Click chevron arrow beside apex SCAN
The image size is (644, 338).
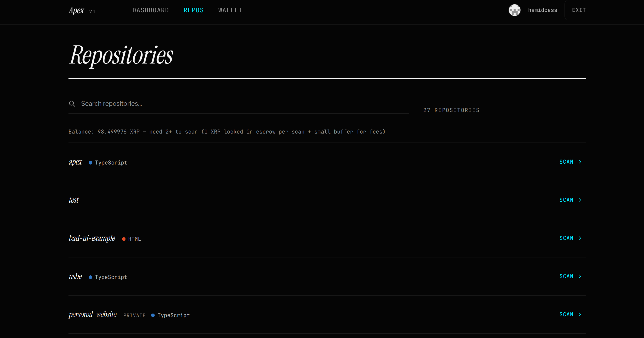pyautogui.click(x=580, y=162)
